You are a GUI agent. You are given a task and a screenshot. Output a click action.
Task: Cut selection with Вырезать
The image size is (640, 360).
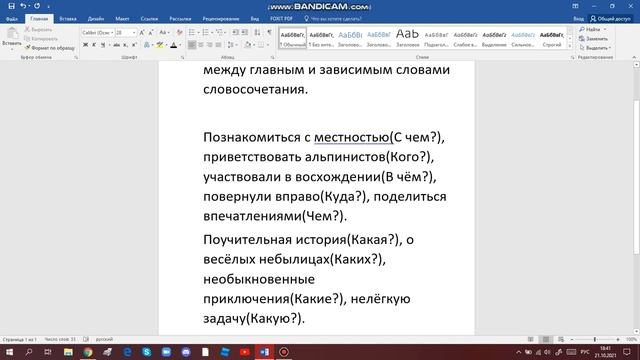38,29
